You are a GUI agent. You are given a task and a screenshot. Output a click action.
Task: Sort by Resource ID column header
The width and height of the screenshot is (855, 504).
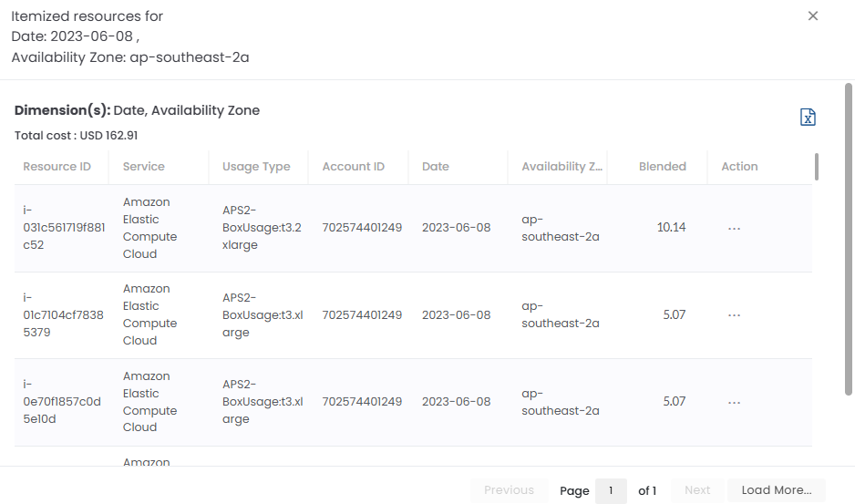pyautogui.click(x=57, y=167)
